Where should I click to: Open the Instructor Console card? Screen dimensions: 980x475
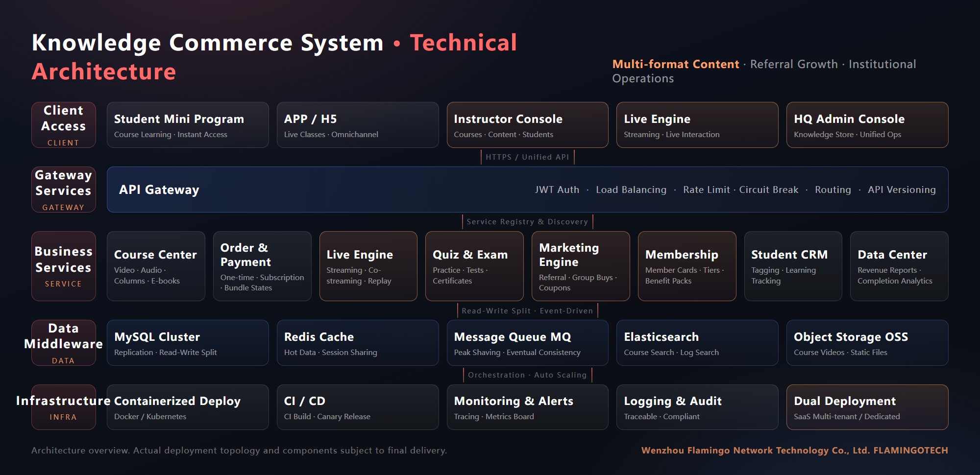click(528, 125)
